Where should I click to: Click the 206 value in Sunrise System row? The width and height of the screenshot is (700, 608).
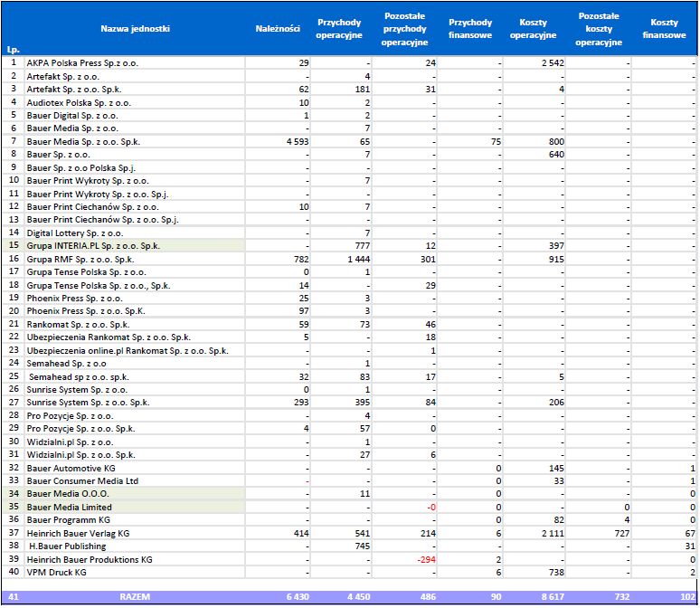click(x=556, y=403)
